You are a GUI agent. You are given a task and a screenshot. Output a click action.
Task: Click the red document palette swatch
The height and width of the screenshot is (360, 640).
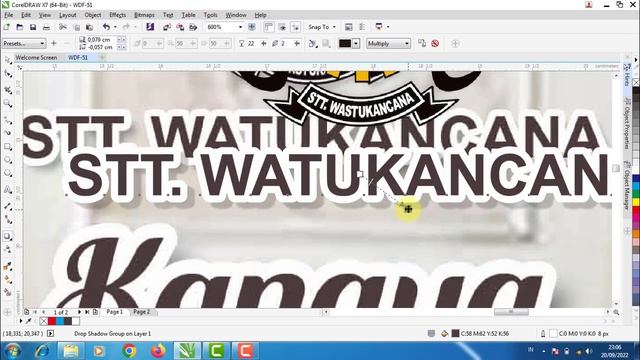52,321
